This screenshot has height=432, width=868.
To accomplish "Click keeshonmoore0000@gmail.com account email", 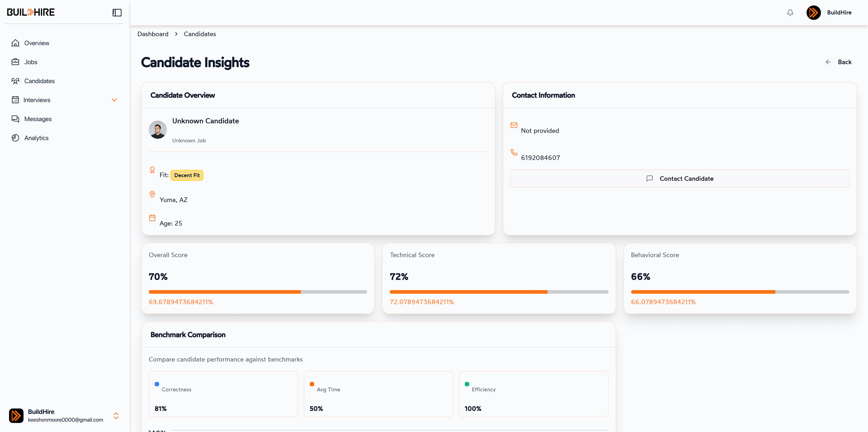I will (65, 420).
